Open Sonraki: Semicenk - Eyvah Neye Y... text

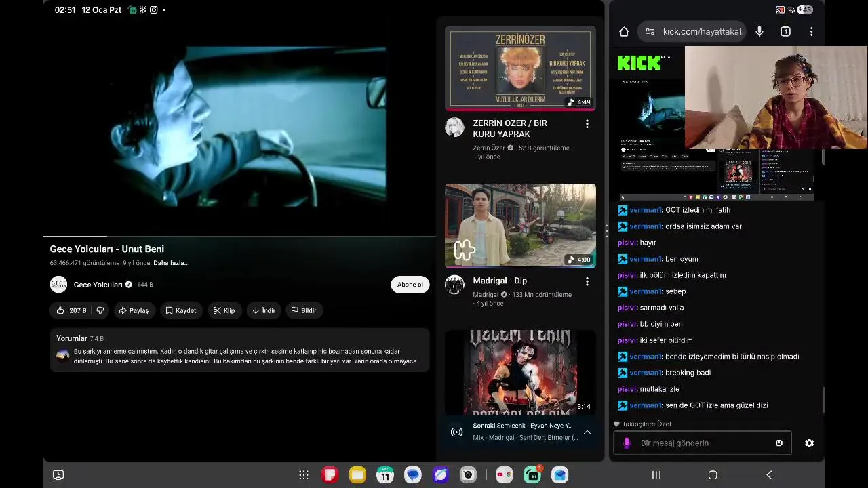tap(523, 426)
